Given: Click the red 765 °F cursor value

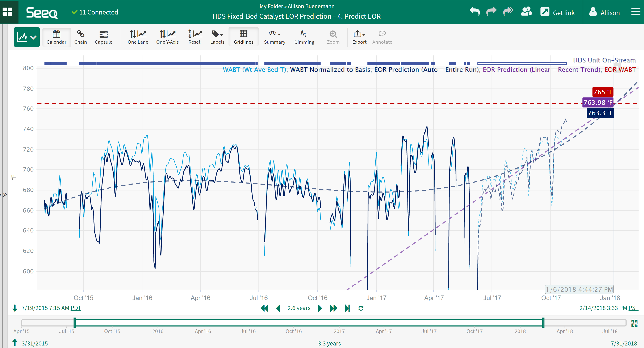Looking at the screenshot, I should tap(603, 92).
